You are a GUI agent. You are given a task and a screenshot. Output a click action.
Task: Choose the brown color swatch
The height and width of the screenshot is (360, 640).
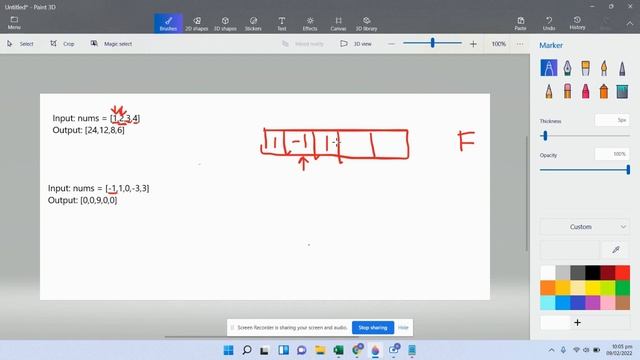pos(622,302)
